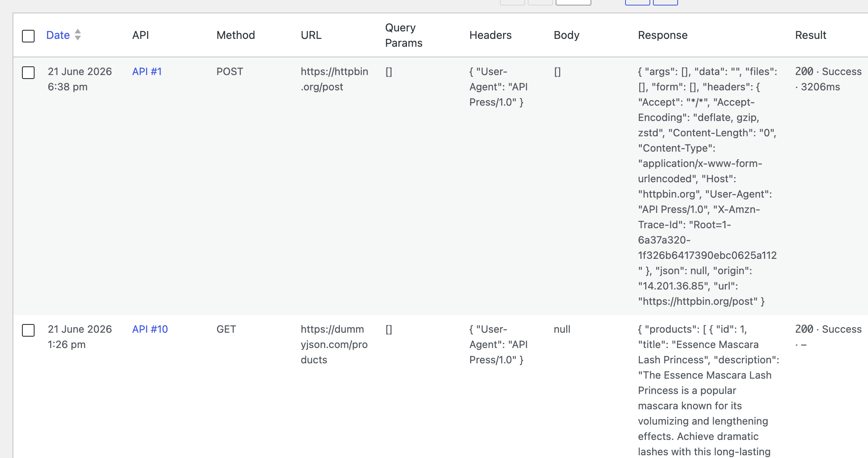This screenshot has height=458, width=868.
Task: Click the URL column header
Action: click(x=311, y=35)
